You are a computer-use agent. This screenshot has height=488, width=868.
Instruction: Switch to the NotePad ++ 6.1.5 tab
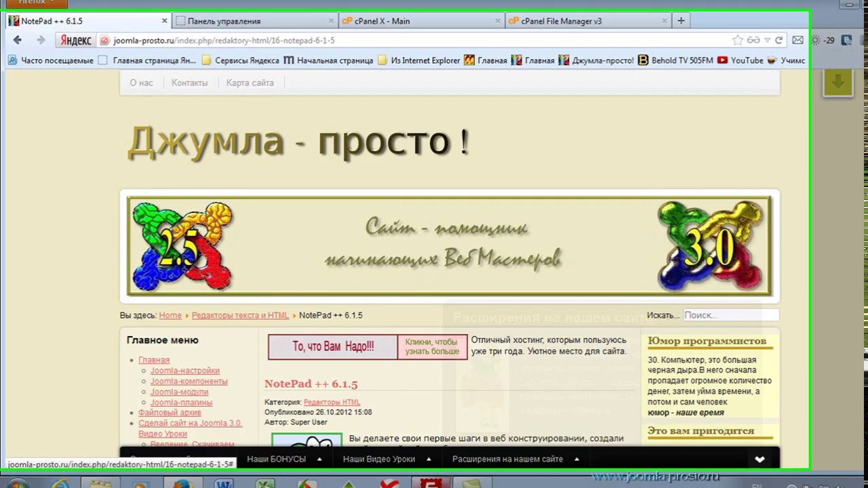click(x=87, y=21)
